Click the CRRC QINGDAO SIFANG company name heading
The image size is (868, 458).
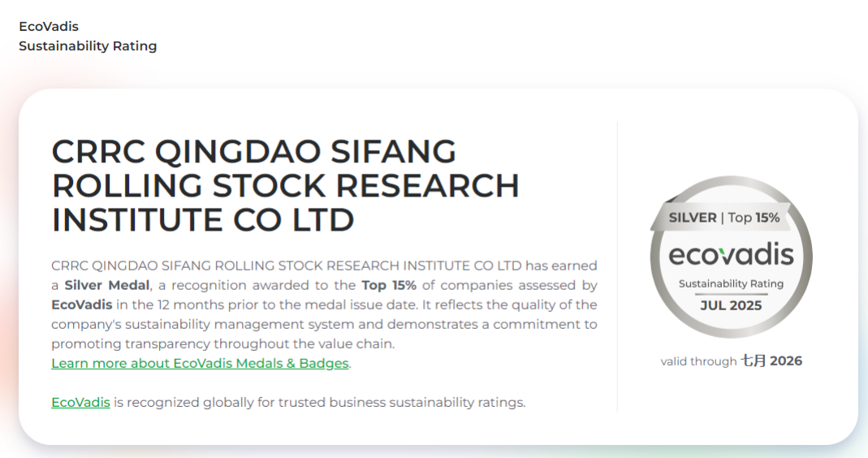(x=253, y=153)
